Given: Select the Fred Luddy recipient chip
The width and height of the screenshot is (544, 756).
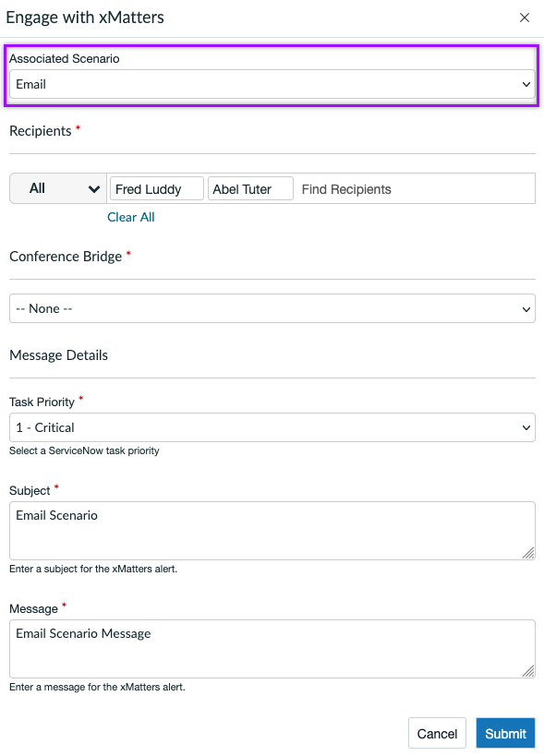Looking at the screenshot, I should pos(157,188).
